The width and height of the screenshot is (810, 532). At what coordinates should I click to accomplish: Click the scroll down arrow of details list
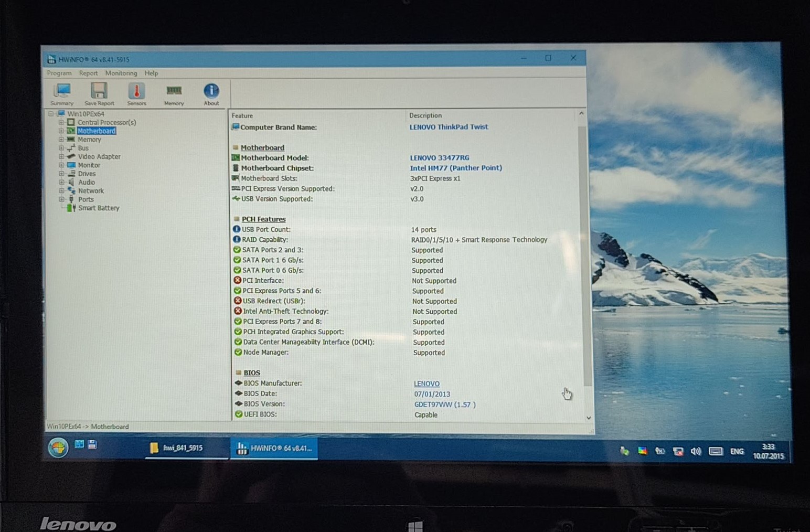pyautogui.click(x=589, y=418)
